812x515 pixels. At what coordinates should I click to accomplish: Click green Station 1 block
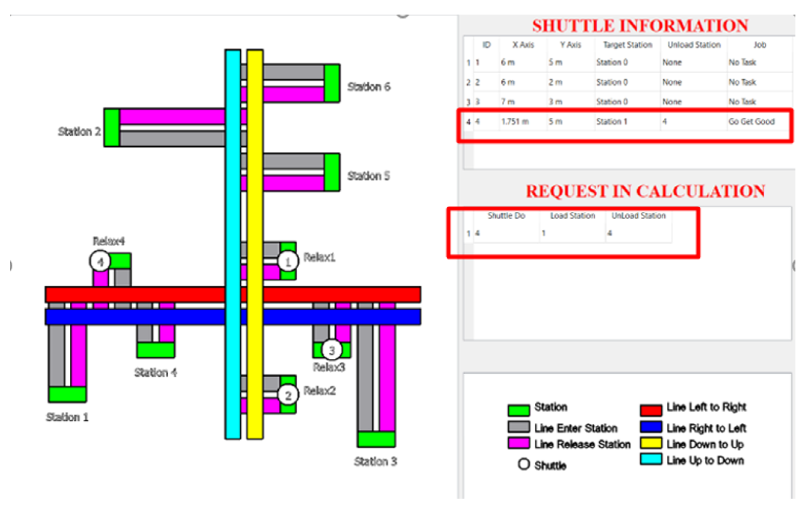[68, 394]
